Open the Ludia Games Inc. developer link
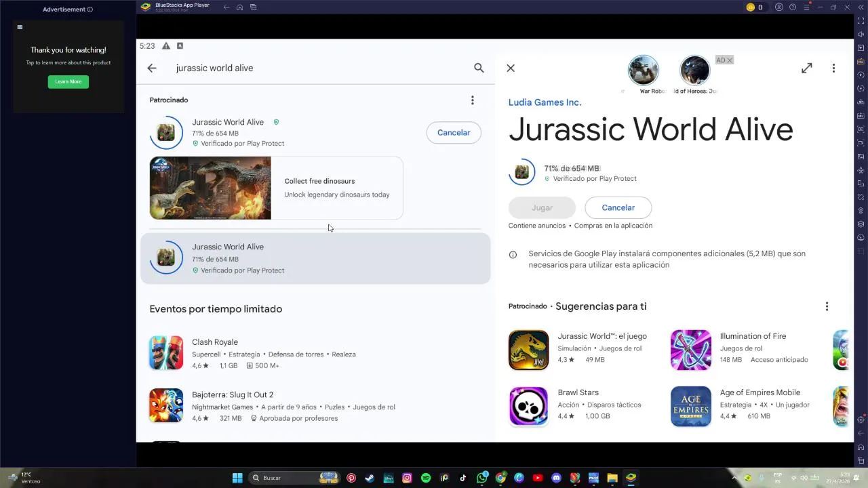The image size is (868, 488). click(x=545, y=102)
